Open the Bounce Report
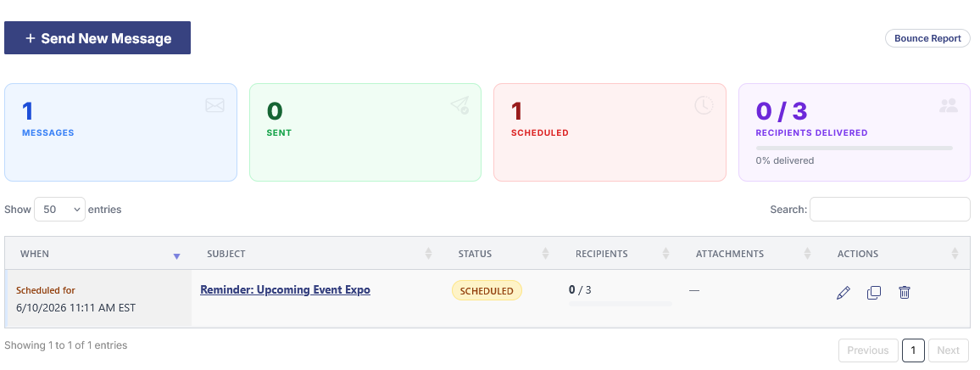This screenshot has height=370, width=980. click(x=927, y=38)
